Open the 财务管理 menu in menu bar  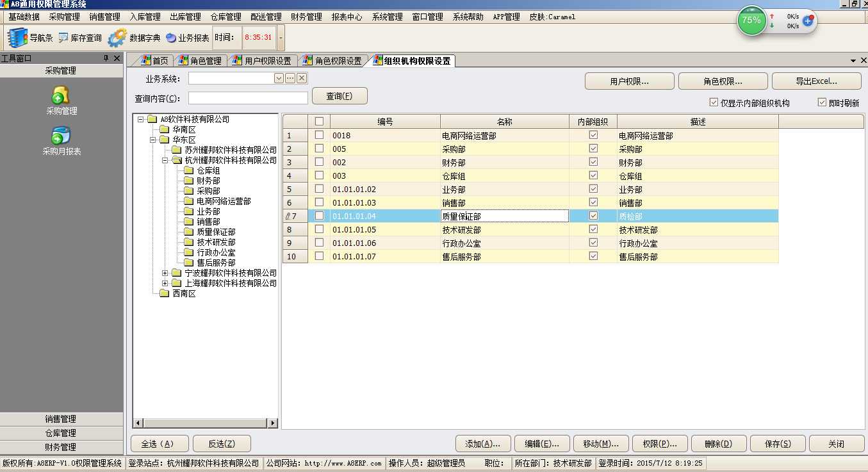click(306, 17)
